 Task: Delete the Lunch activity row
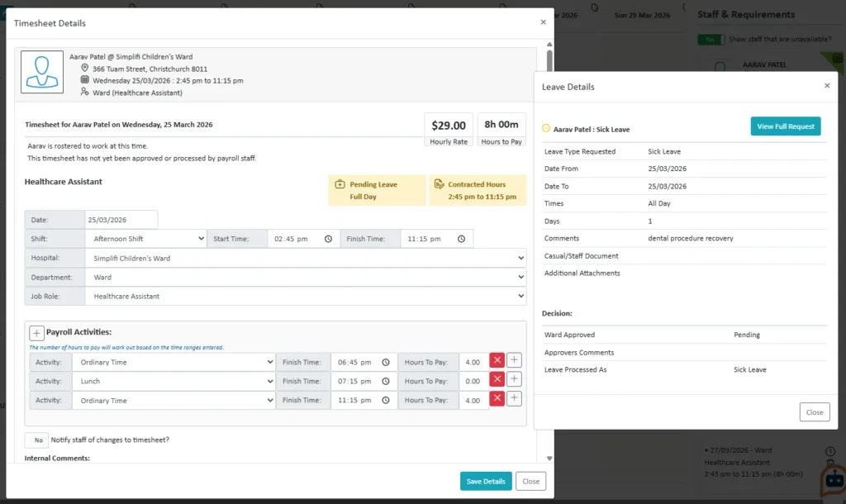tap(497, 378)
